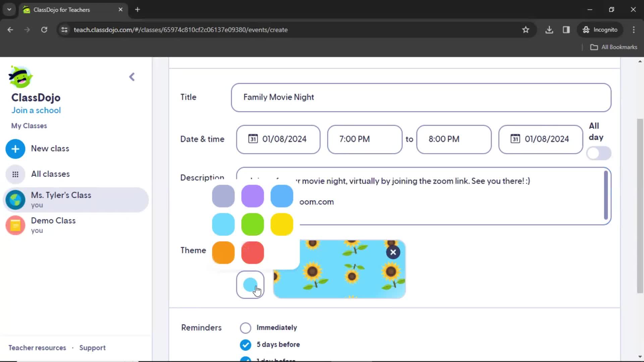Click the New class plus icon

pos(15,149)
